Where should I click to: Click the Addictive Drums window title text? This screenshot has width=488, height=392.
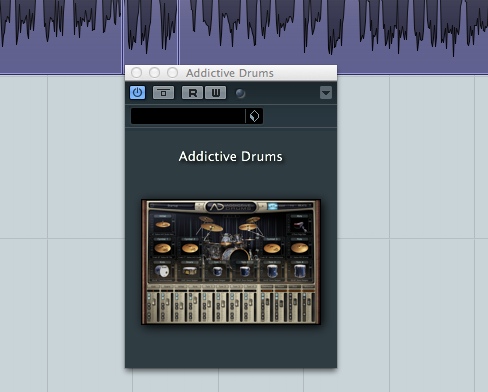pos(230,73)
